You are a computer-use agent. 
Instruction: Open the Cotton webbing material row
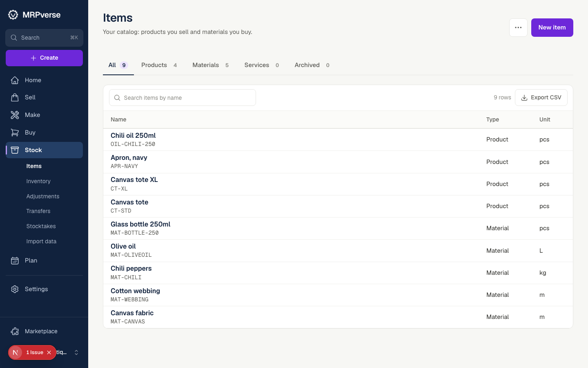coord(338,295)
